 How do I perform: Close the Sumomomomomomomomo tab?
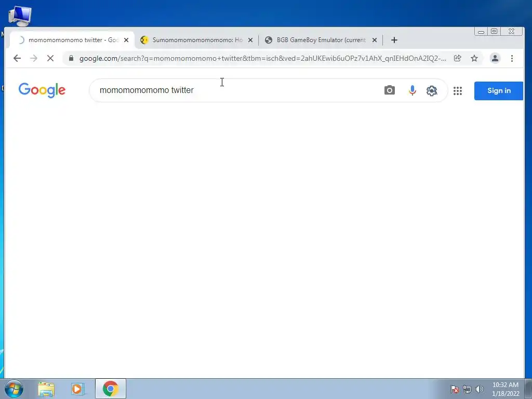coord(250,40)
